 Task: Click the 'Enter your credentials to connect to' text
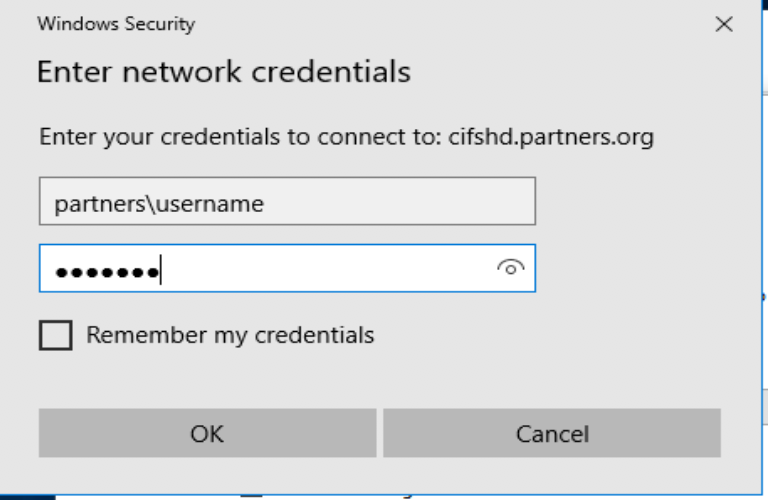point(242,137)
